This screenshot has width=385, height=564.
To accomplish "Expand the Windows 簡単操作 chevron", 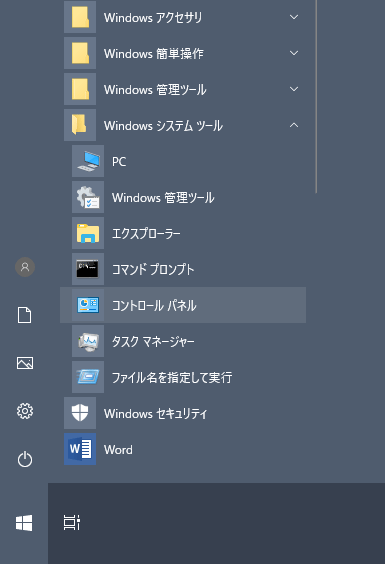I will [294, 53].
